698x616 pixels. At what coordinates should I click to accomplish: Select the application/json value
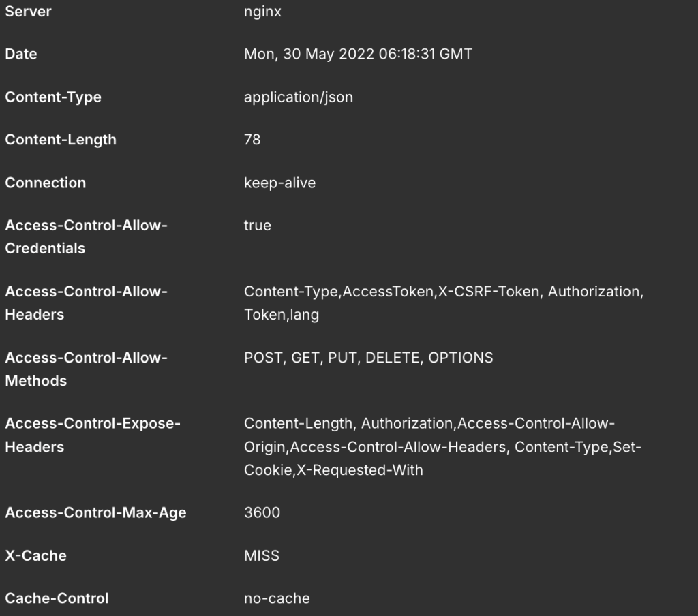click(299, 97)
